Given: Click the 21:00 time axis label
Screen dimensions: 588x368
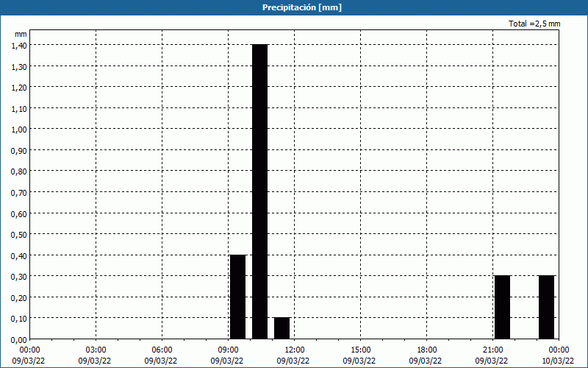Looking at the screenshot, I should coord(492,350).
